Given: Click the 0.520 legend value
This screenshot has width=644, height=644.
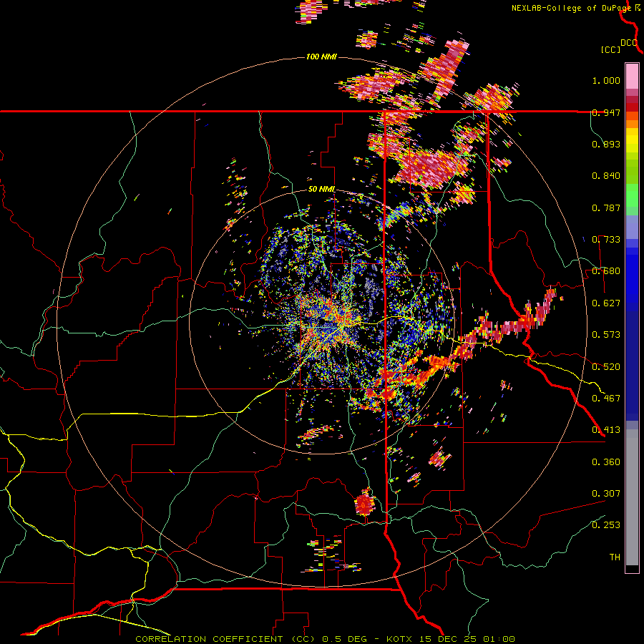Looking at the screenshot, I should pos(606,366).
